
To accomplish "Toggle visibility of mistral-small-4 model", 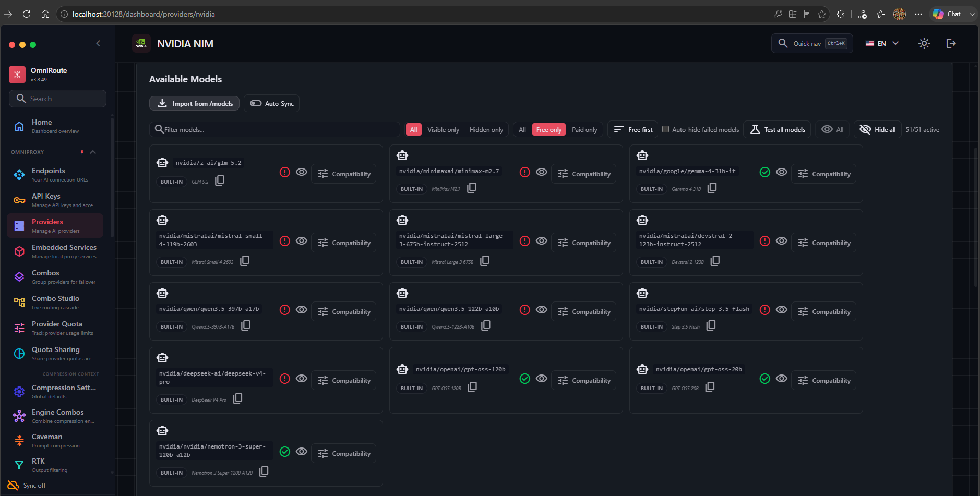I will (x=302, y=241).
